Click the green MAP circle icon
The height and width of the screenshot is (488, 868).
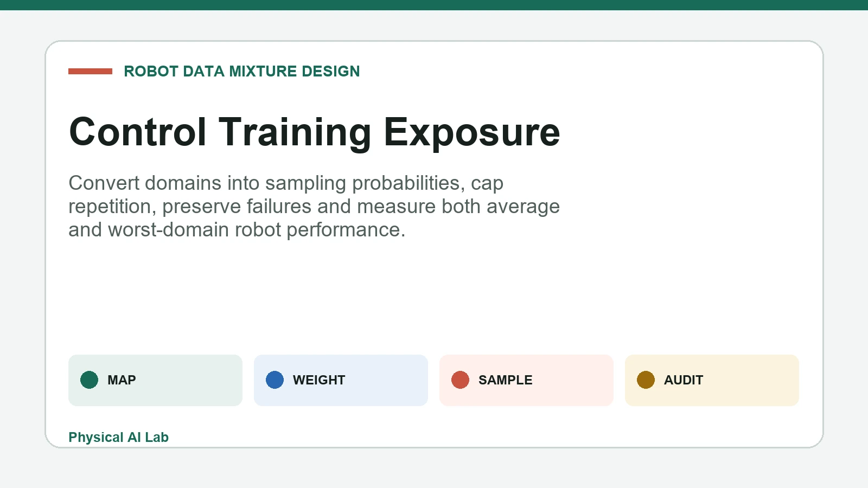[x=89, y=380]
